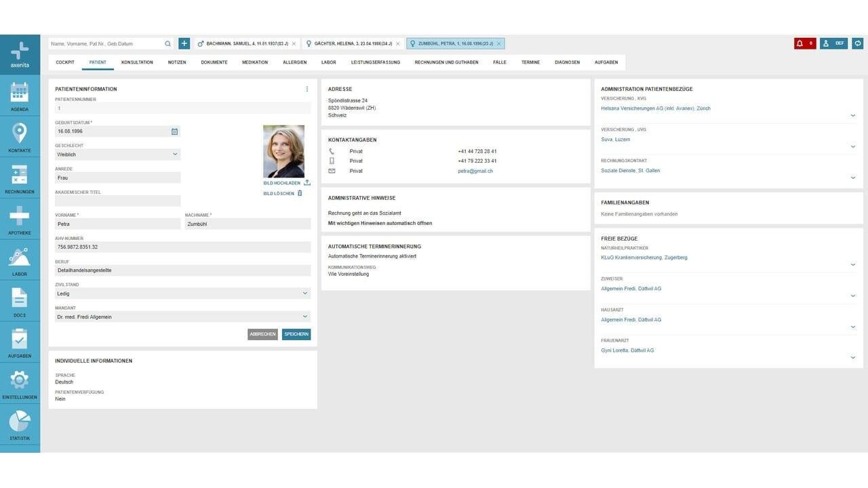Open Kontakte from the sidebar

click(x=20, y=137)
